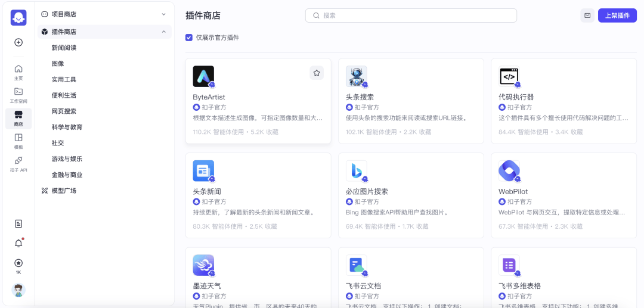This screenshot has height=308, width=644.
Task: Click 80.3K 智能体使用 stats text
Action: click(x=218, y=226)
